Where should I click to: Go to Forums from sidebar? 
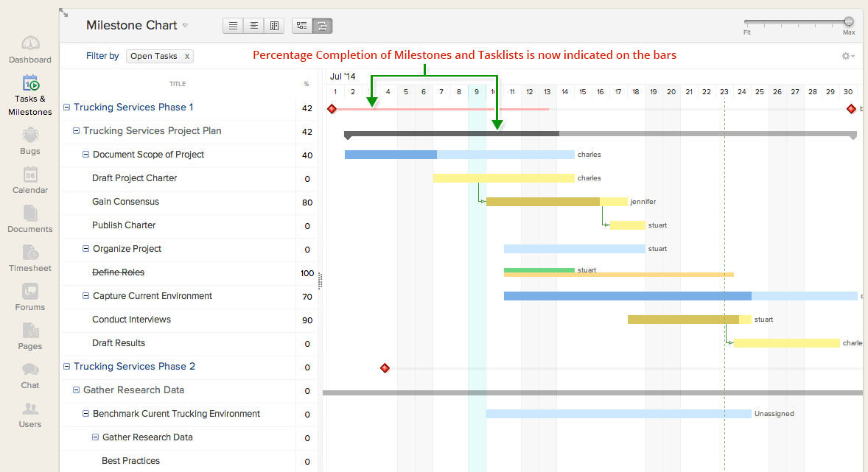click(30, 296)
